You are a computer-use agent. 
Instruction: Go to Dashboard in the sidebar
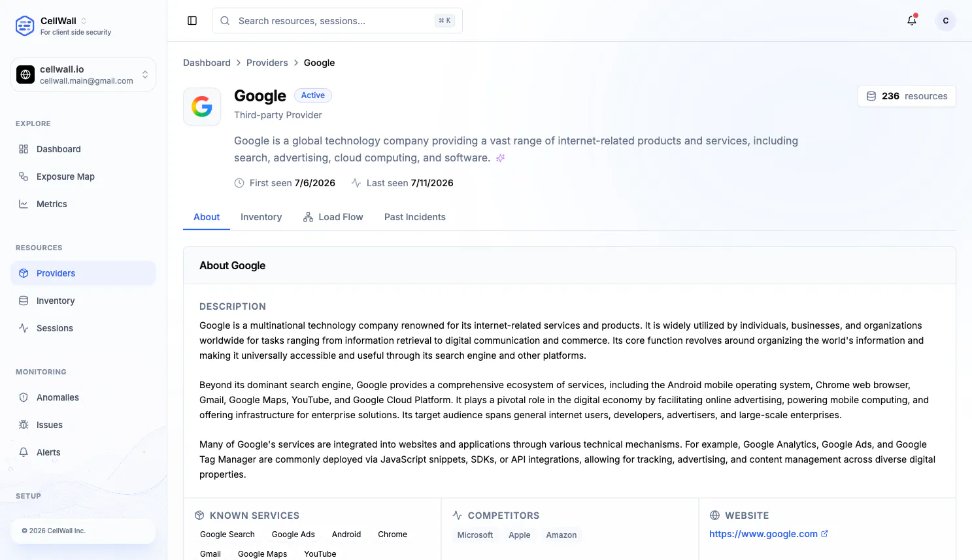click(83, 149)
